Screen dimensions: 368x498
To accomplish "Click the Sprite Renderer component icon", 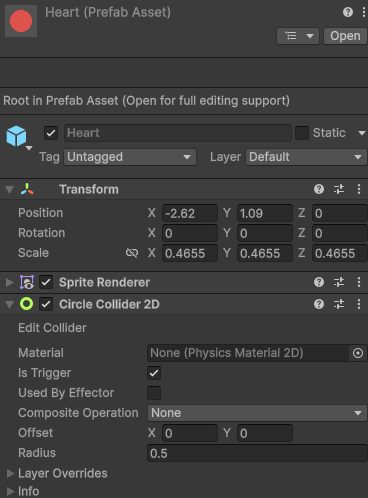I will coord(27,282).
